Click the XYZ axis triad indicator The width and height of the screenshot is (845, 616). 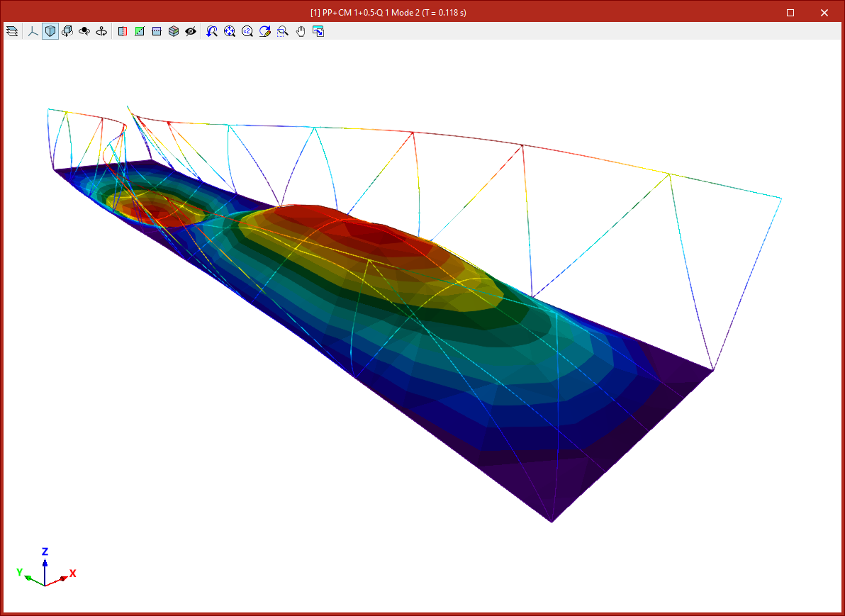click(x=45, y=571)
